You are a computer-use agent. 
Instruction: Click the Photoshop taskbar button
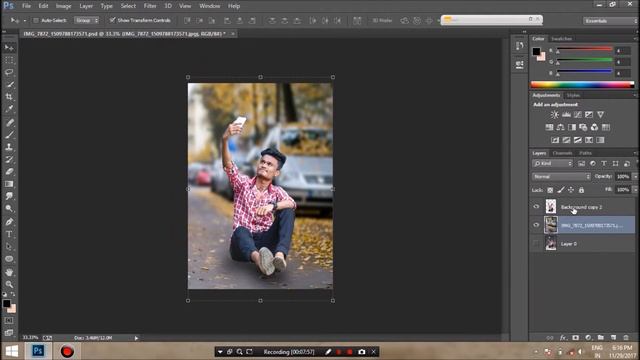(x=38, y=351)
